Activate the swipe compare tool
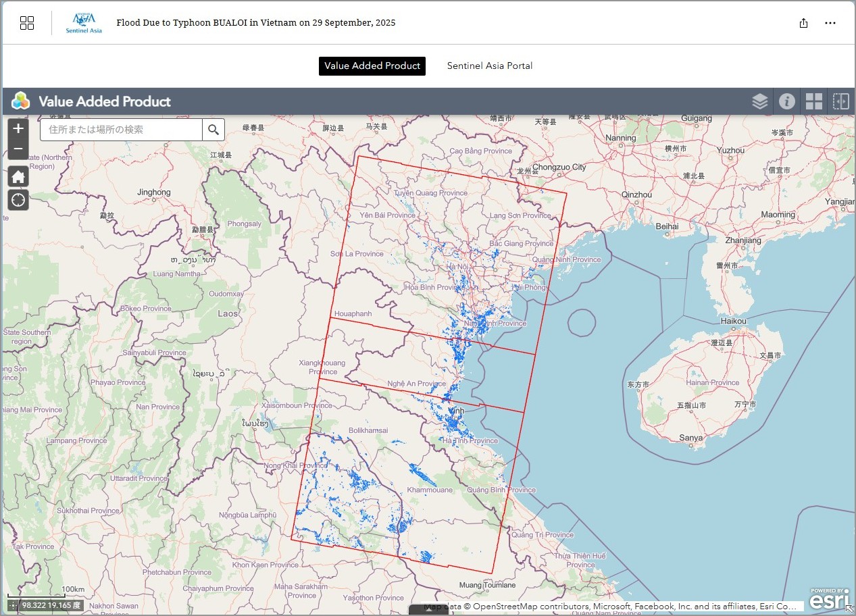 (x=840, y=101)
